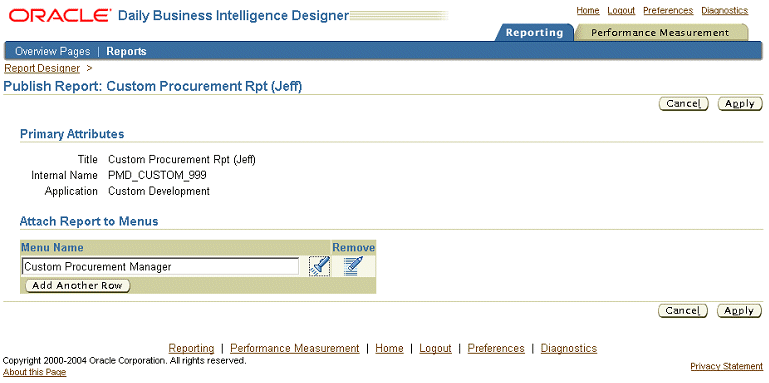The width and height of the screenshot is (769, 383).
Task: Open the Home link in header
Action: [x=588, y=10]
